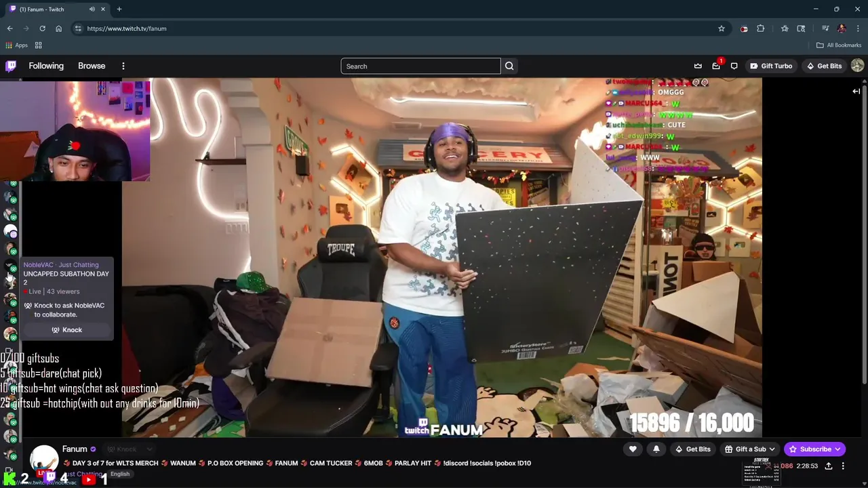
Task: Go back to previous page
Action: point(9,28)
